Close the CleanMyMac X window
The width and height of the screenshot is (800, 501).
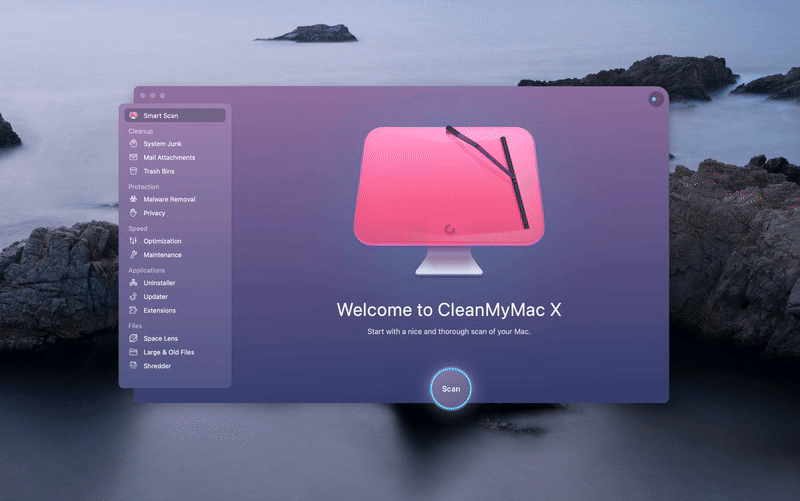click(143, 96)
